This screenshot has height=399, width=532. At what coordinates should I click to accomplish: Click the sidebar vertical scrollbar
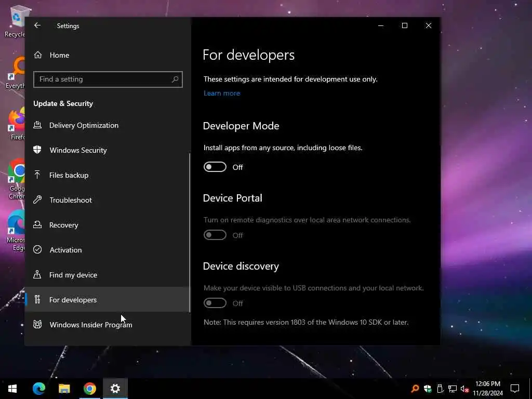coord(190,232)
